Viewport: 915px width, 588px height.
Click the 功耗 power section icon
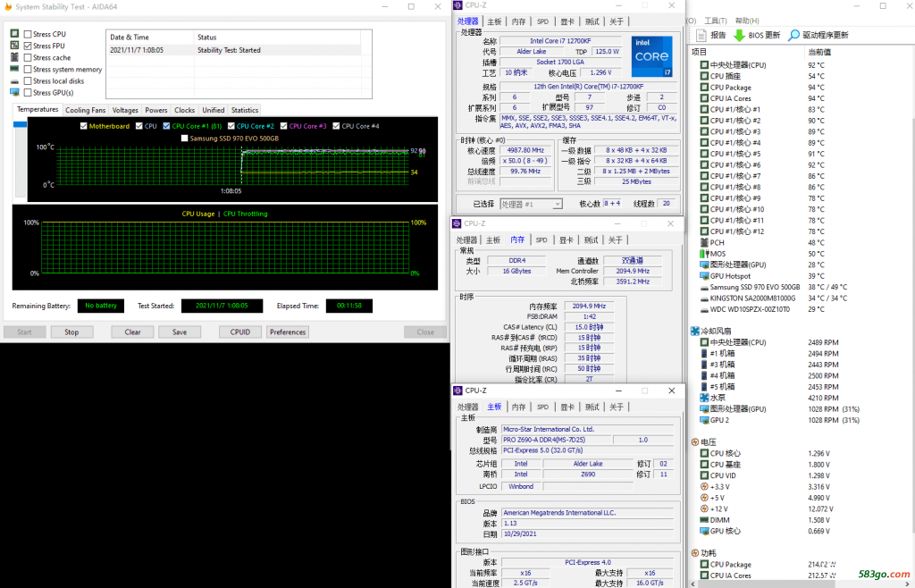tap(695, 553)
